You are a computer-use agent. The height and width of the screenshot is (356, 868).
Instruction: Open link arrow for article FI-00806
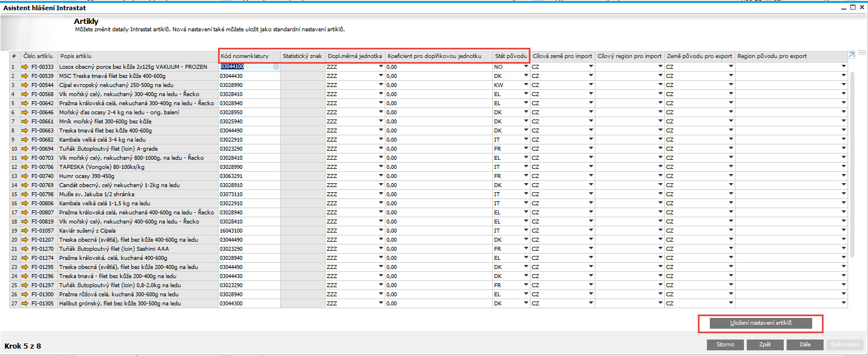point(26,203)
